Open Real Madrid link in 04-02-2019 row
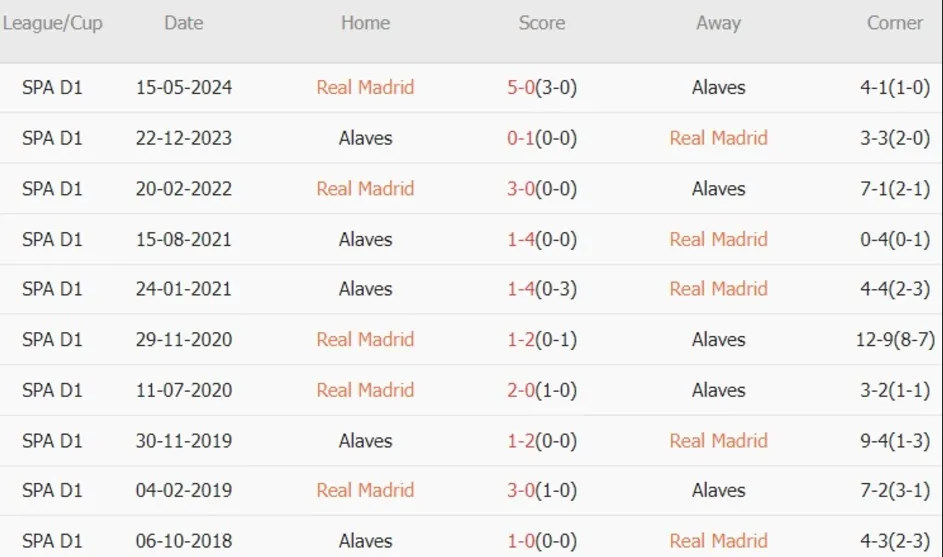943x557 pixels. pyautogui.click(x=365, y=490)
